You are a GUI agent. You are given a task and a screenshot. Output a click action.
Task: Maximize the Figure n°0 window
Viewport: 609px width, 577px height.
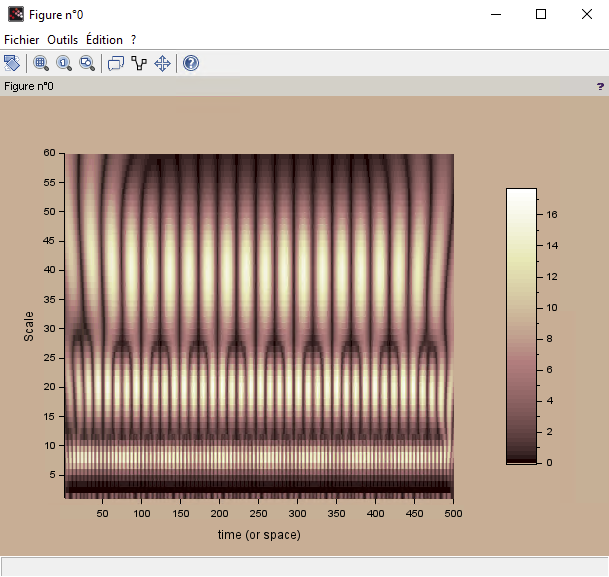pyautogui.click(x=541, y=14)
